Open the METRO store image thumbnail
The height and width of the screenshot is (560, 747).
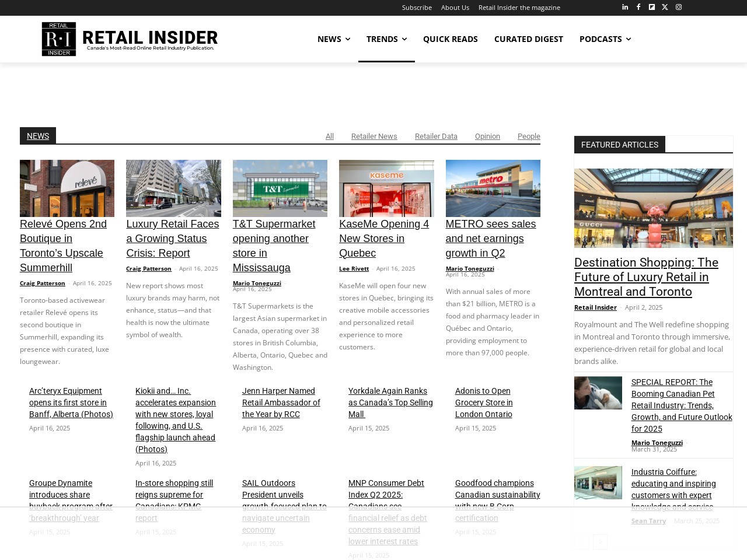coord(493,188)
